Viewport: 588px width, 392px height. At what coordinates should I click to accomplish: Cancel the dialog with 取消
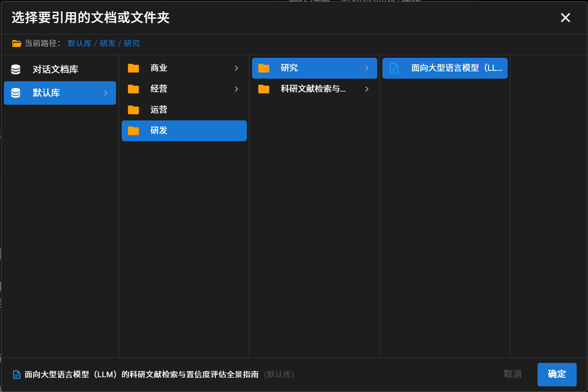(512, 374)
